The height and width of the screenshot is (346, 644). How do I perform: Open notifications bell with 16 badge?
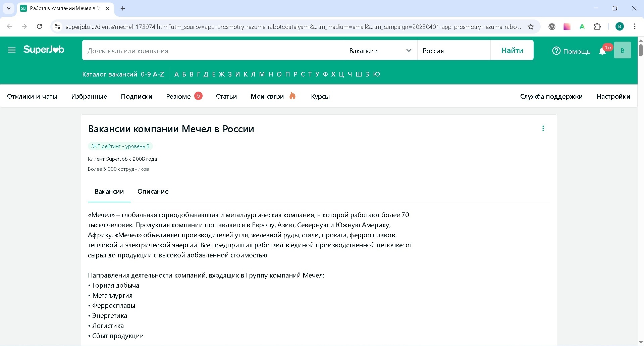602,51
